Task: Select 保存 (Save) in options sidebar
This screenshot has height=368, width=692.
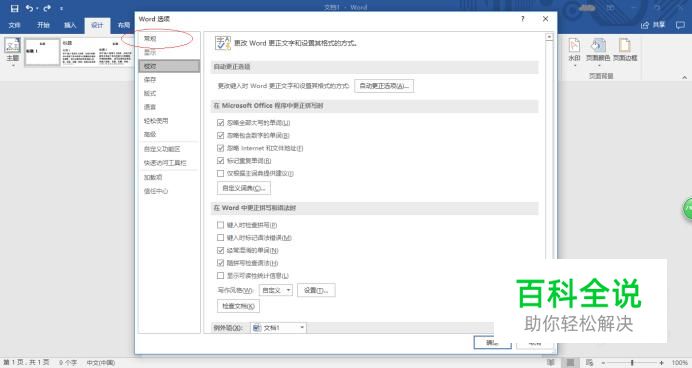Action: [169, 80]
